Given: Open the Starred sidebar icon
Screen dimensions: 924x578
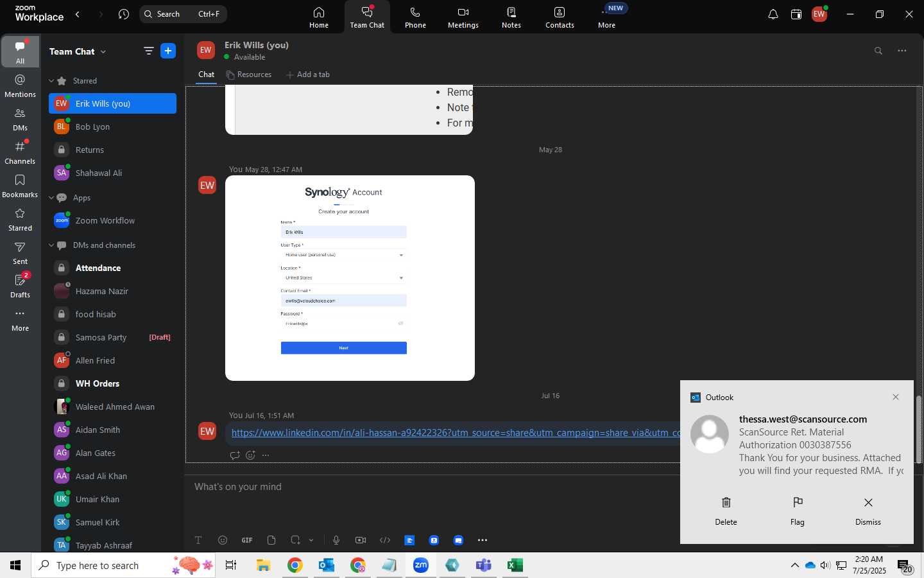Looking at the screenshot, I should [20, 219].
